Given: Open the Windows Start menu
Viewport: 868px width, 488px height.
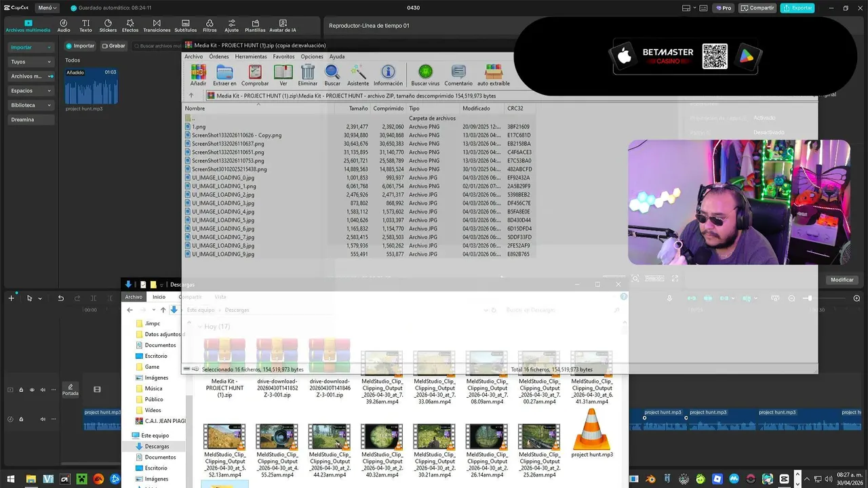Looking at the screenshot, I should click(x=12, y=479).
